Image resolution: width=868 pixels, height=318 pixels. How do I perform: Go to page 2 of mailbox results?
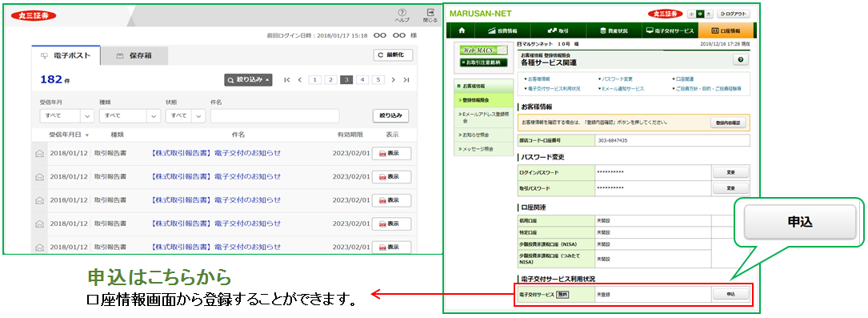click(x=331, y=80)
